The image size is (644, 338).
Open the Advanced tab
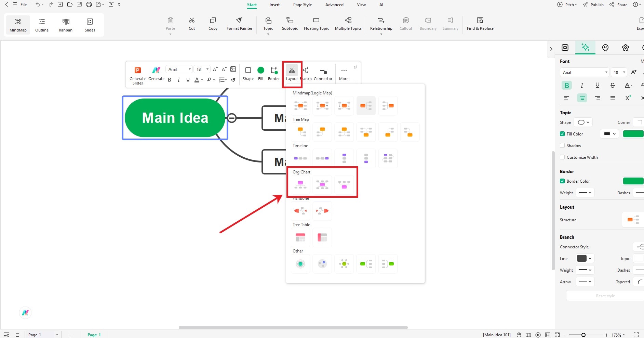[334, 5]
